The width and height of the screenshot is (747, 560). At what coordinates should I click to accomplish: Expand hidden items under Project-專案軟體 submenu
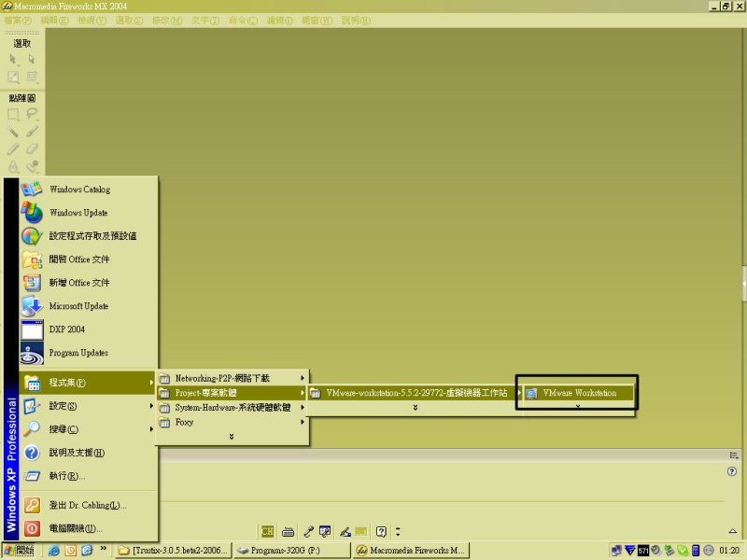pyautogui.click(x=416, y=408)
